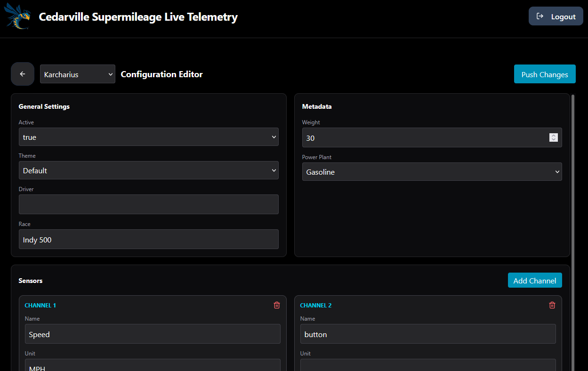Click the Cedarville hornet logo icon
The image size is (588, 371).
pyautogui.click(x=18, y=16)
